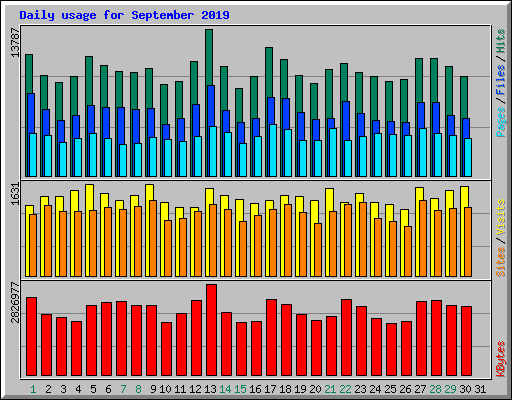Click the 1631 visits axis value
Image resolution: width=512 pixels, height=400 pixels.
[16, 194]
